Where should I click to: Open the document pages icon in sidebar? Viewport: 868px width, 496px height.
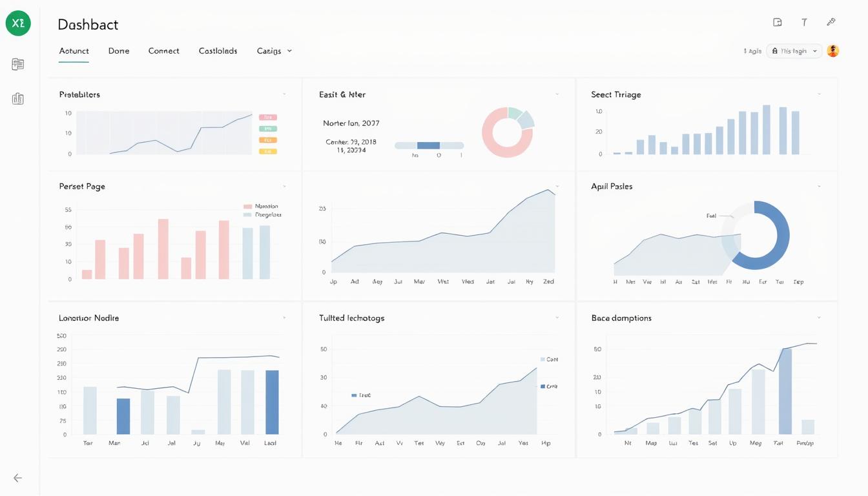(x=18, y=64)
